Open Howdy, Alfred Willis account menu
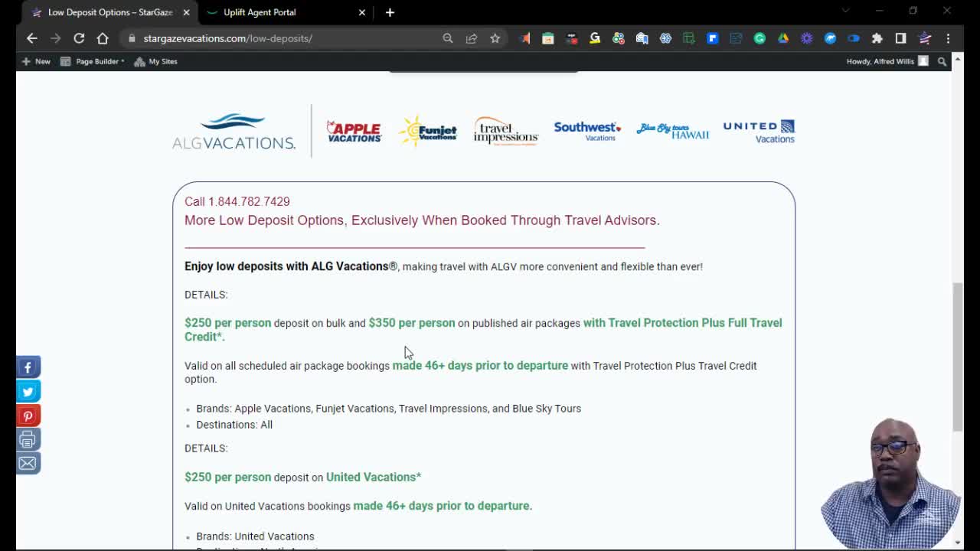980x551 pixels. [x=887, y=61]
